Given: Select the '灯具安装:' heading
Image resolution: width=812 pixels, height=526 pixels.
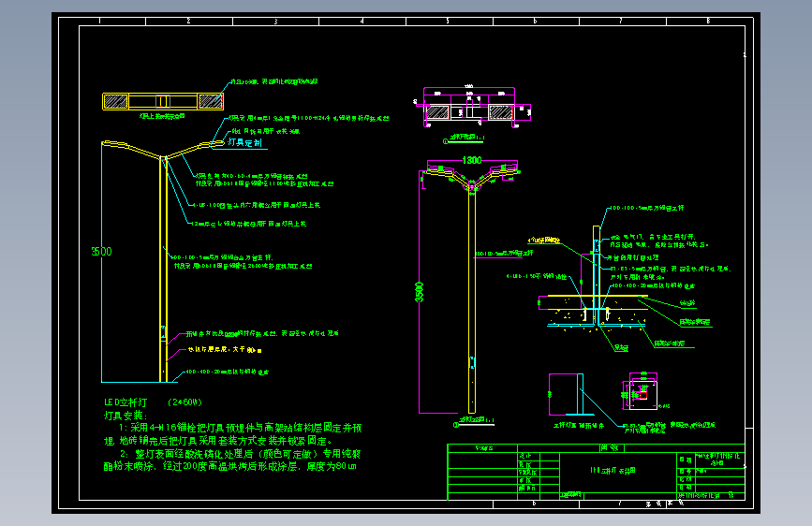Looking at the screenshot, I should pyautogui.click(x=125, y=416).
